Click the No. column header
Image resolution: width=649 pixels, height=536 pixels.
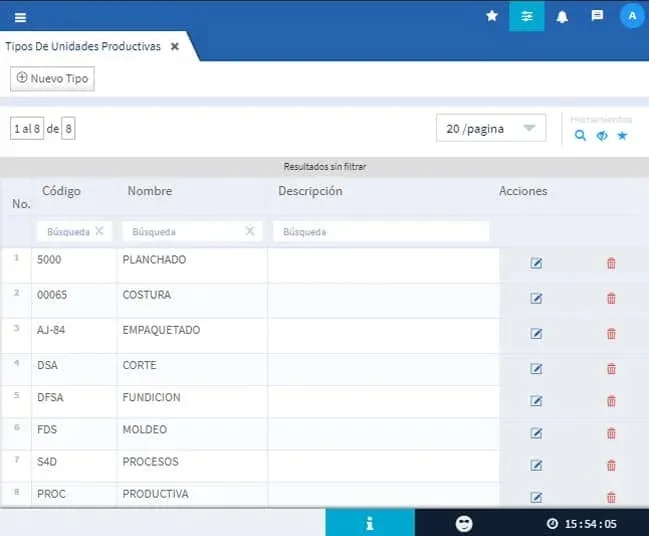tap(21, 204)
